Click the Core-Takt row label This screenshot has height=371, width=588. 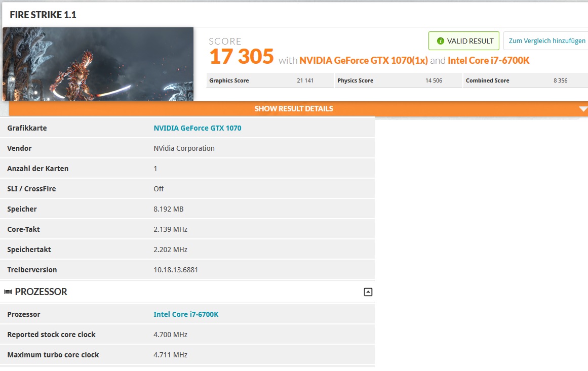24,229
